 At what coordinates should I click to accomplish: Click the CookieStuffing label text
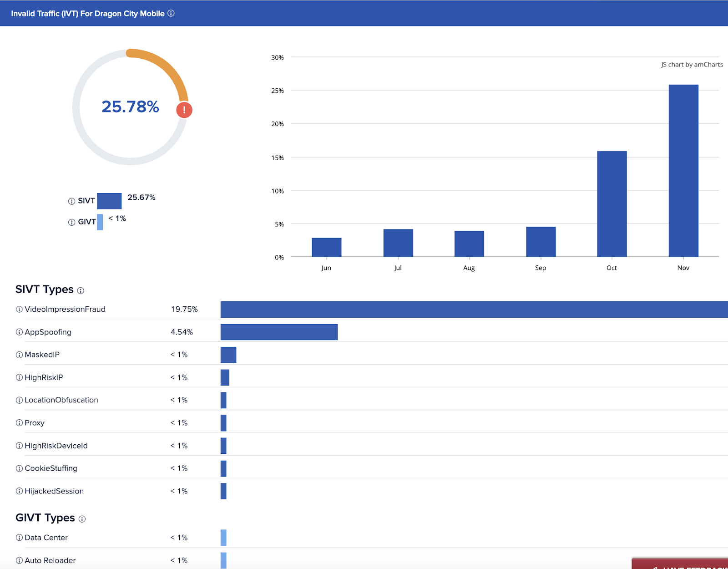51,468
